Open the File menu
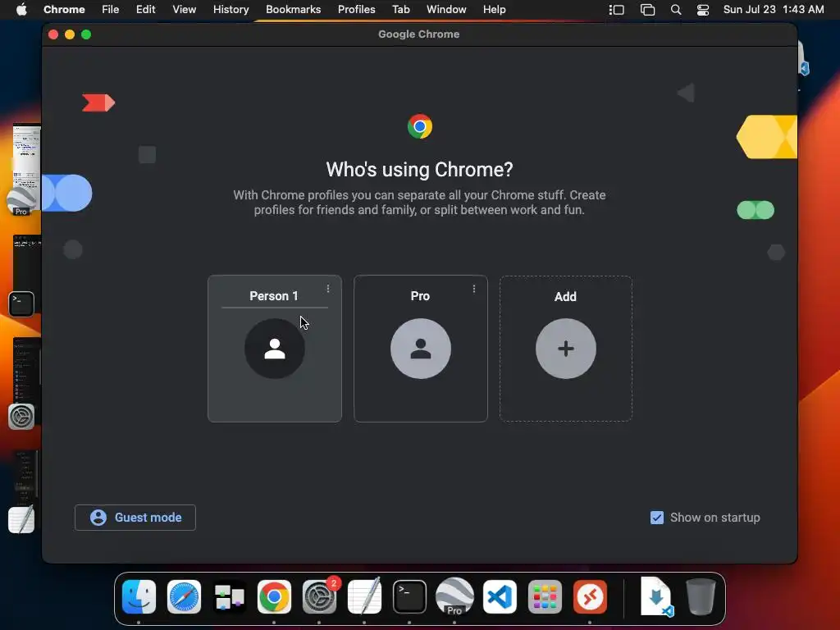 [111, 10]
